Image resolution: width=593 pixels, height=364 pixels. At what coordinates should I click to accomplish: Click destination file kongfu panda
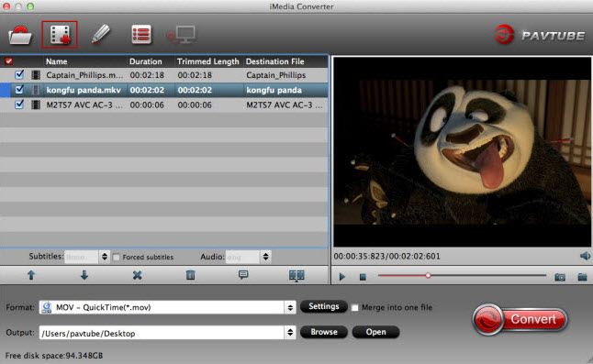(274, 90)
